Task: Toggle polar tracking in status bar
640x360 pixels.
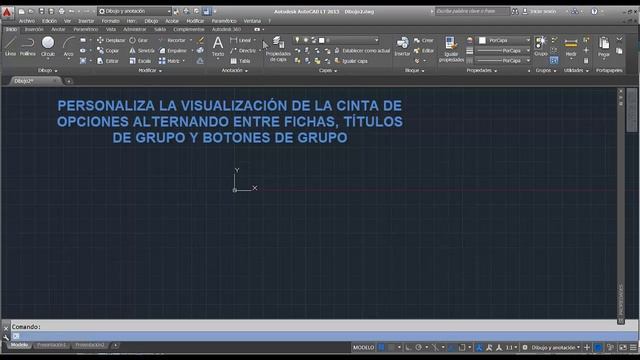Action: [418, 347]
